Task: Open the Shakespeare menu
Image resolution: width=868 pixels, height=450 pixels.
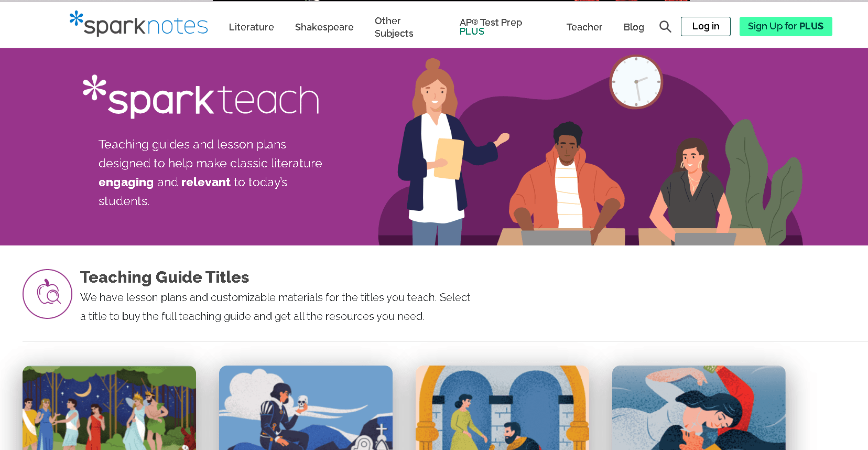Action: [324, 27]
